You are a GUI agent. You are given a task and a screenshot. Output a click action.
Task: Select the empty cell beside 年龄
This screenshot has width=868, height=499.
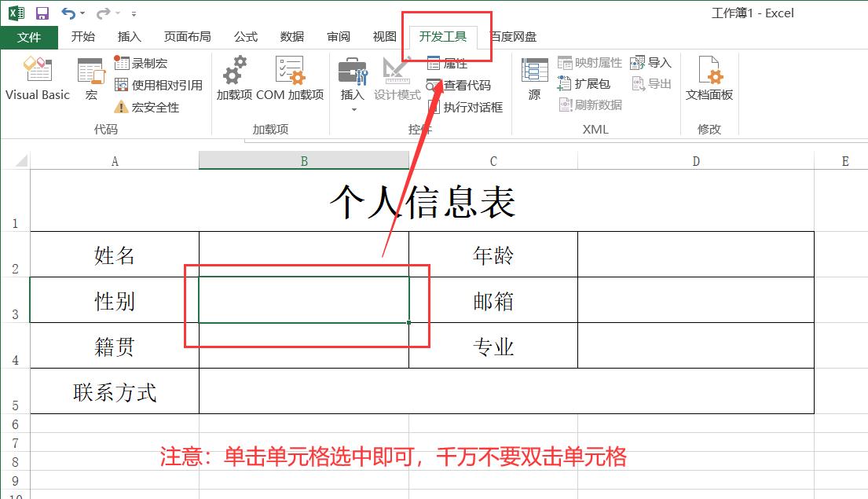(x=696, y=254)
